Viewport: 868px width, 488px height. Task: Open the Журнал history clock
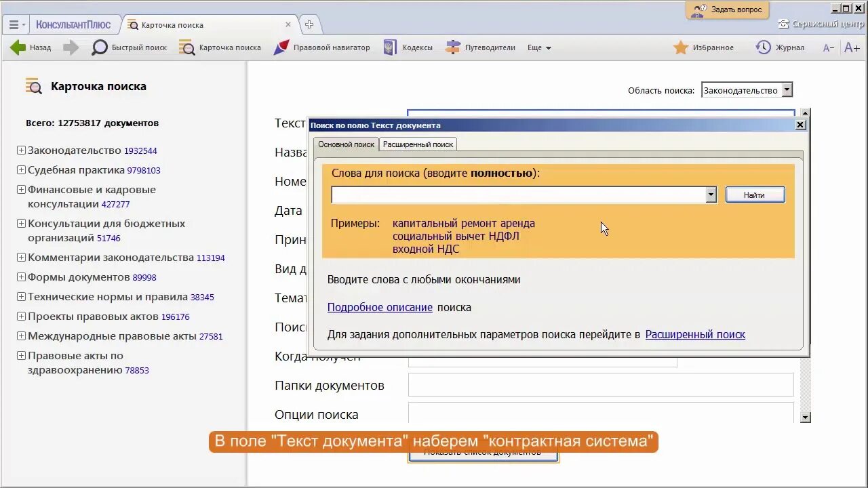(x=780, y=47)
